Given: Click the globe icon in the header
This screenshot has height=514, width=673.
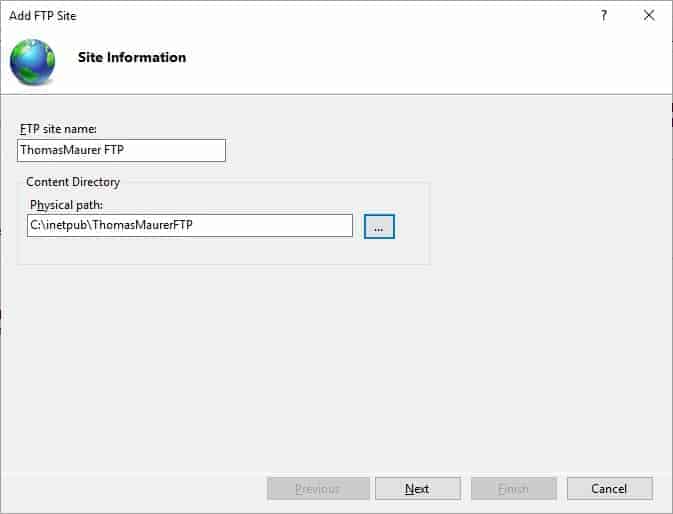Looking at the screenshot, I should (33, 62).
